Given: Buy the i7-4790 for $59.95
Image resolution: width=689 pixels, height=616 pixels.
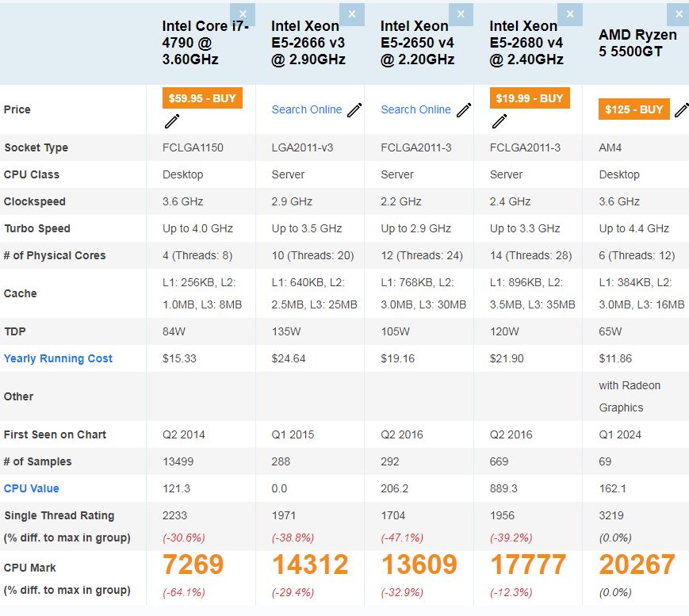Looking at the screenshot, I should (202, 98).
